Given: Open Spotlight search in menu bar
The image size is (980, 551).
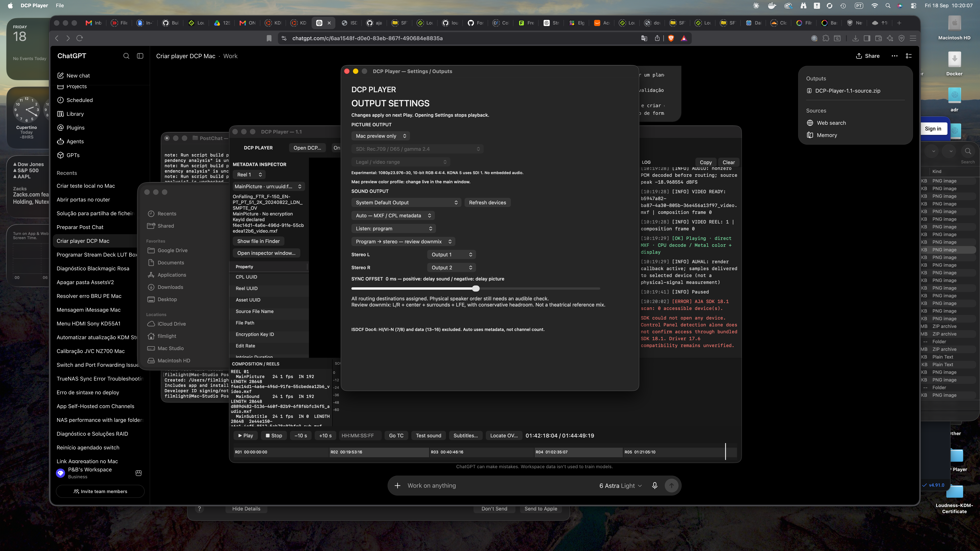Looking at the screenshot, I should 888,5.
